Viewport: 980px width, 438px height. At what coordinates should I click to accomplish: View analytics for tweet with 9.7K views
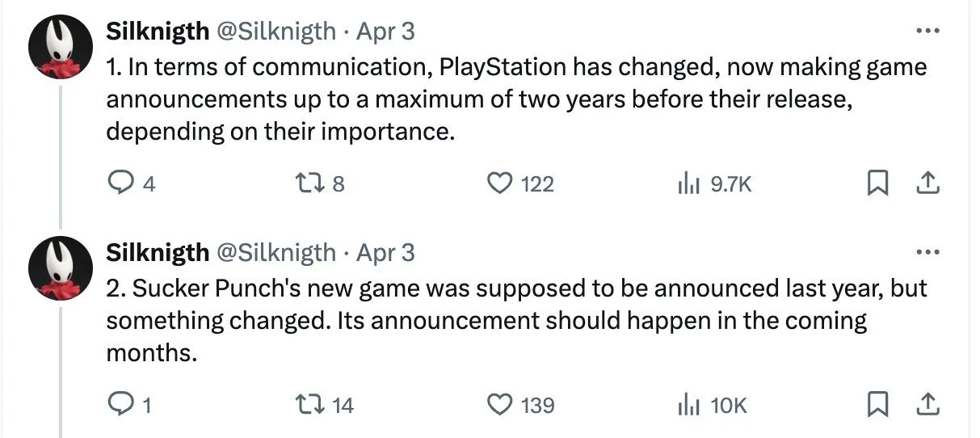coord(688,184)
